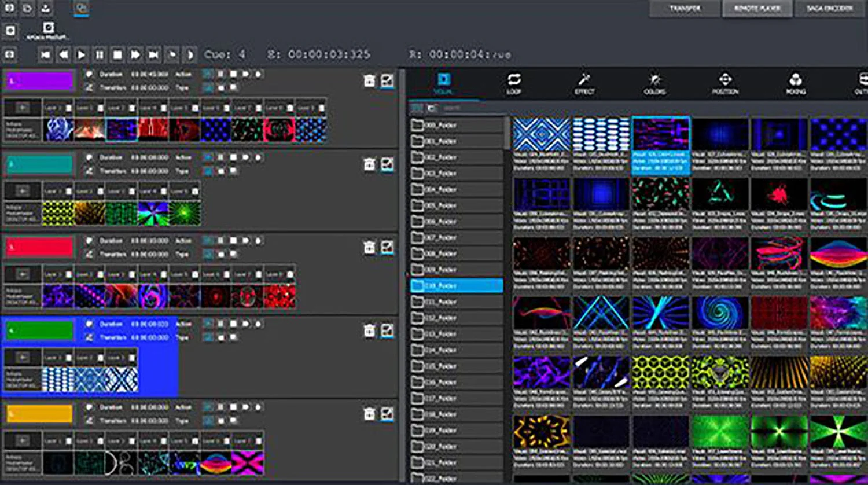868x485 pixels.
Task: Add a layer to yellow cue 5 with the plus button
Action: 22,440
